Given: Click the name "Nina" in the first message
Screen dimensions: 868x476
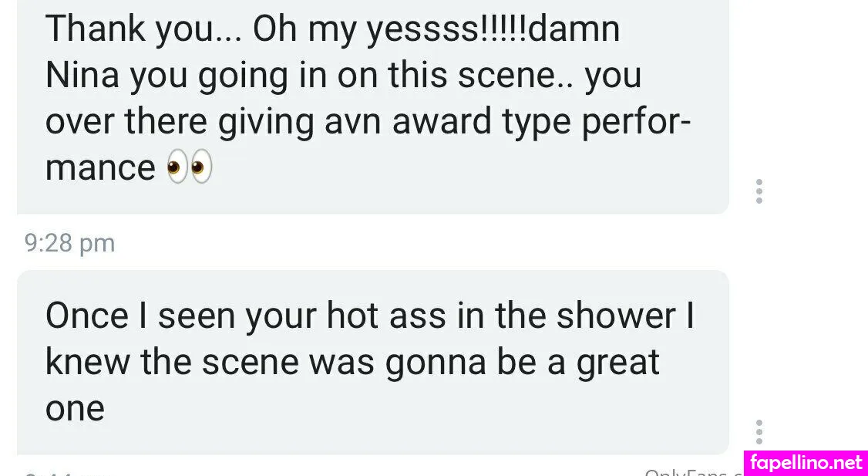Looking at the screenshot, I should (81, 76).
